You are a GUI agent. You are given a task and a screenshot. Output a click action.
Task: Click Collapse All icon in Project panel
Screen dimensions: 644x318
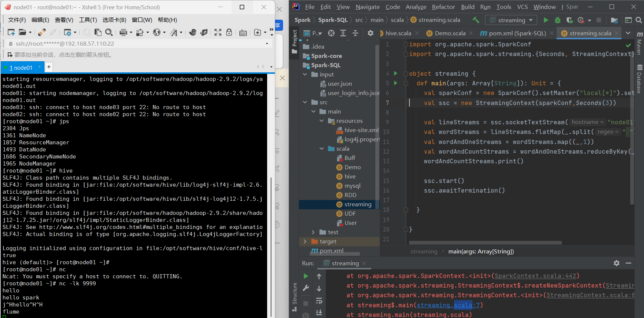tap(355, 33)
